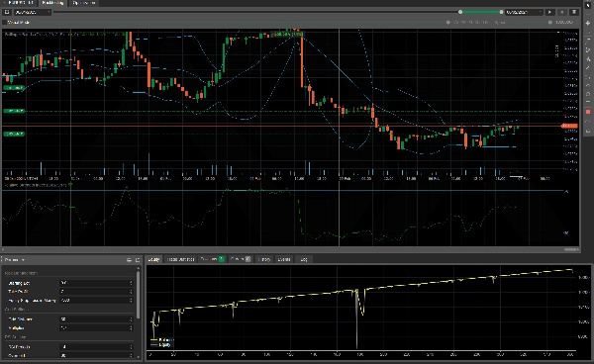
Task: Click the top green position label on chart
Action: pos(14,88)
